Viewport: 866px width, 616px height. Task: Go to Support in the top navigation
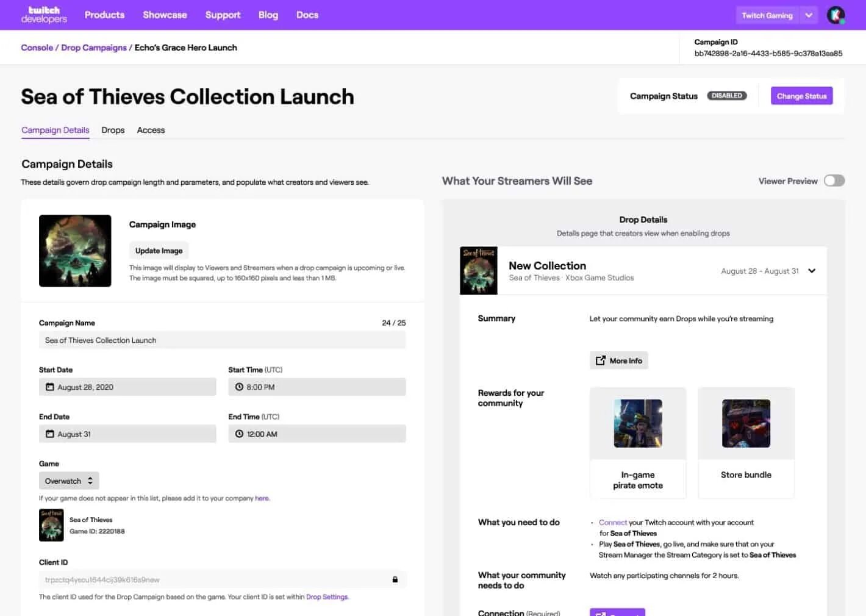[223, 15]
